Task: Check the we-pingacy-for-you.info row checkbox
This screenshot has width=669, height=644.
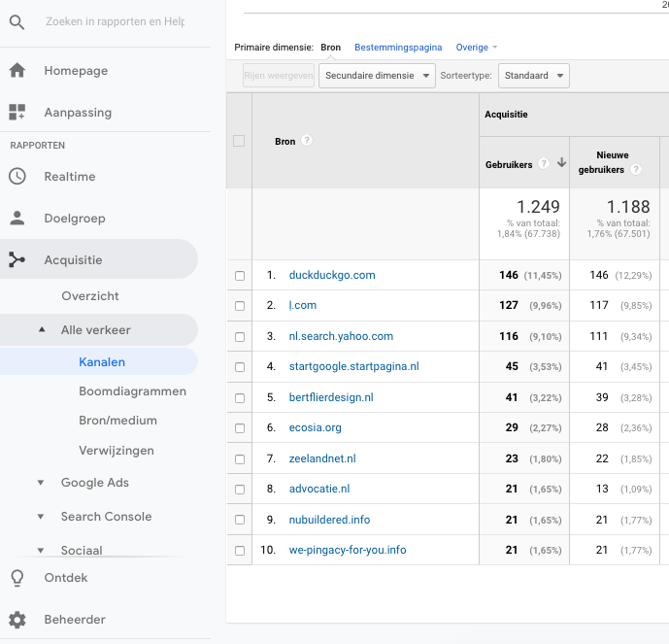Action: (x=240, y=551)
